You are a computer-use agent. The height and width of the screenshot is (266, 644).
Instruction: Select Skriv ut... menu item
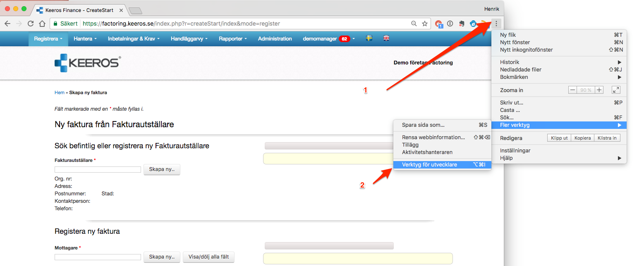tap(559, 102)
